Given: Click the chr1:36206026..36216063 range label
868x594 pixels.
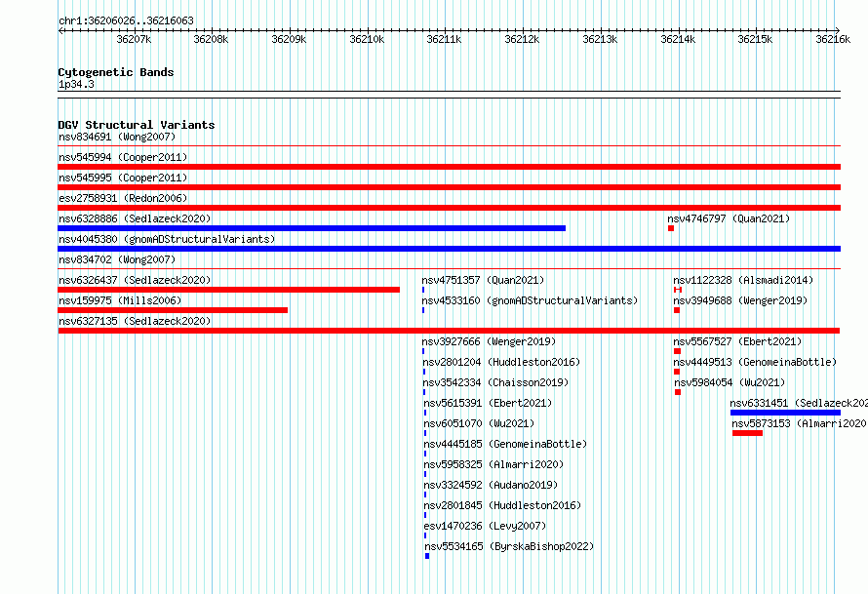Looking at the screenshot, I should 126,20.
